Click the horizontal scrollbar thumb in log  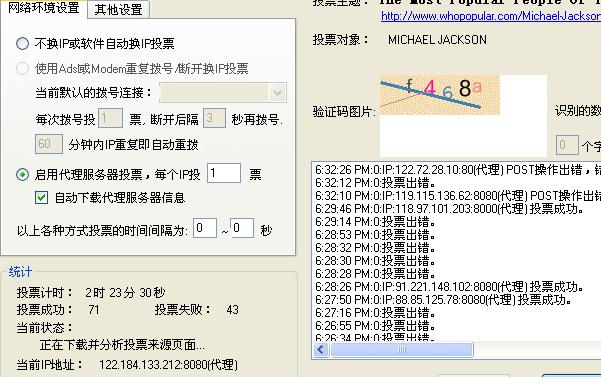point(401,350)
